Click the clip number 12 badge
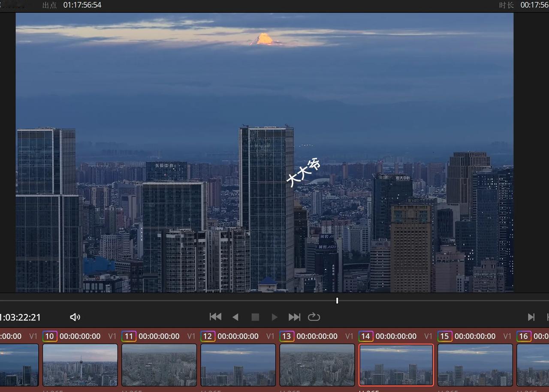 click(208, 336)
